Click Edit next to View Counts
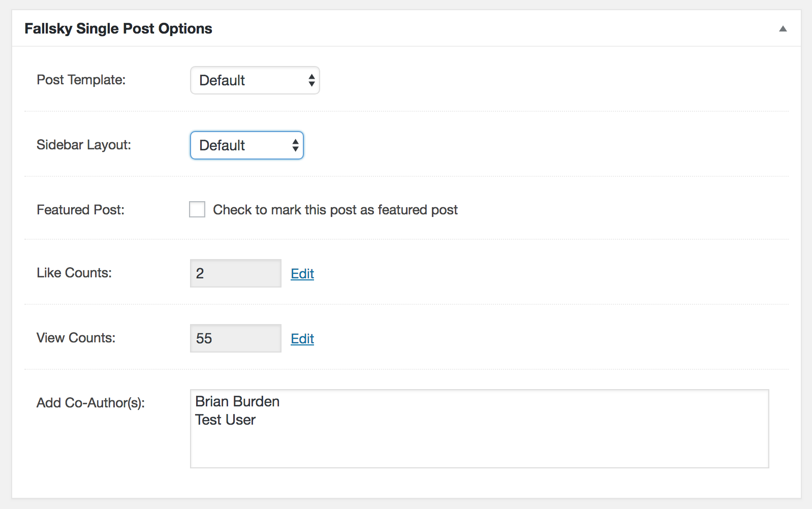812x509 pixels. tap(302, 338)
